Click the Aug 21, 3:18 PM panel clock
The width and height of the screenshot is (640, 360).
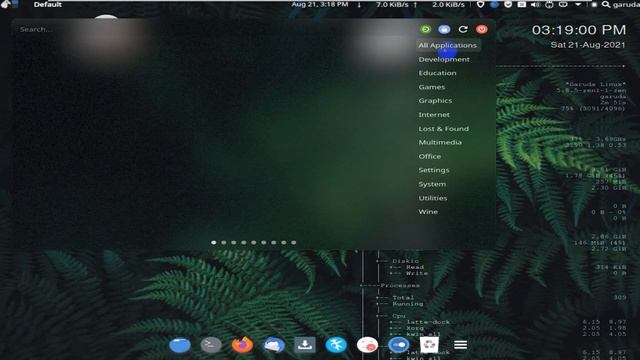pyautogui.click(x=320, y=4)
